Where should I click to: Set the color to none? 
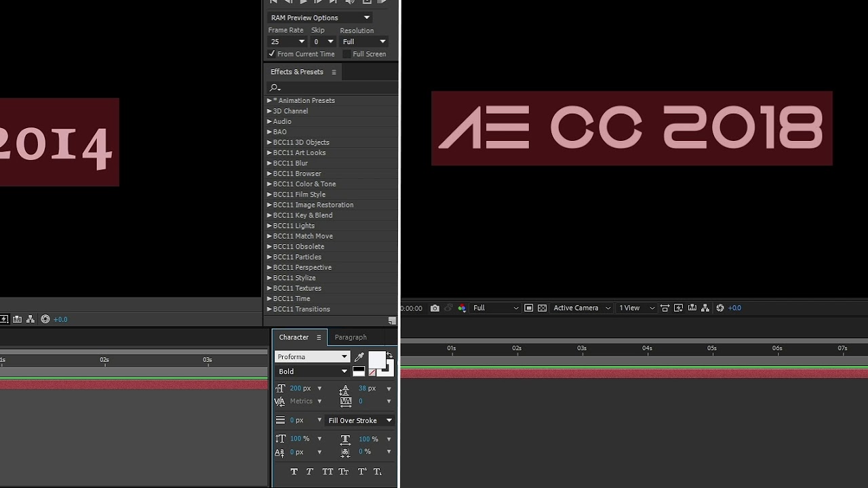click(372, 372)
